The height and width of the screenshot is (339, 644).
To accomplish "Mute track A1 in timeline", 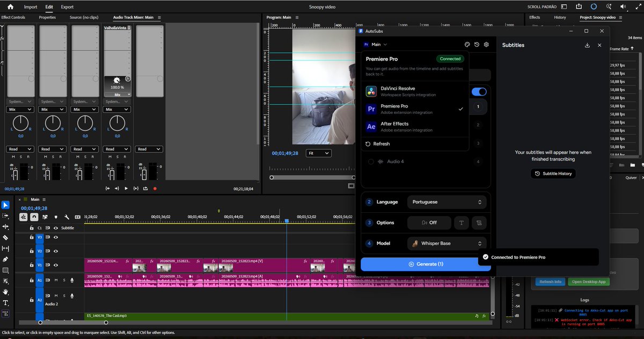I will 56,280.
